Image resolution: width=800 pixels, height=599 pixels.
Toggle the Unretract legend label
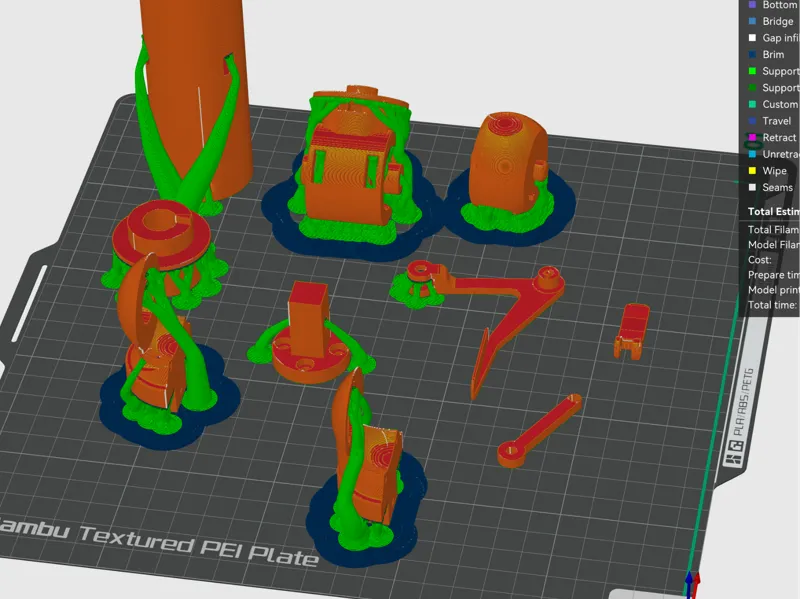coord(781,154)
